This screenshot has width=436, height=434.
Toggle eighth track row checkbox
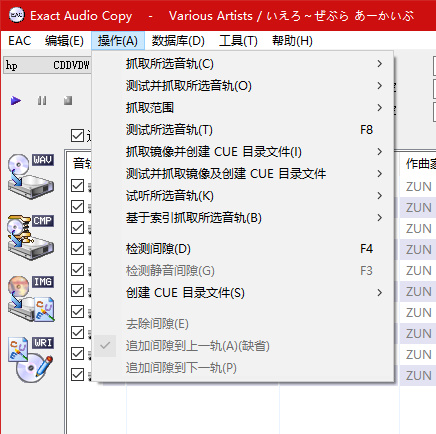77,333
